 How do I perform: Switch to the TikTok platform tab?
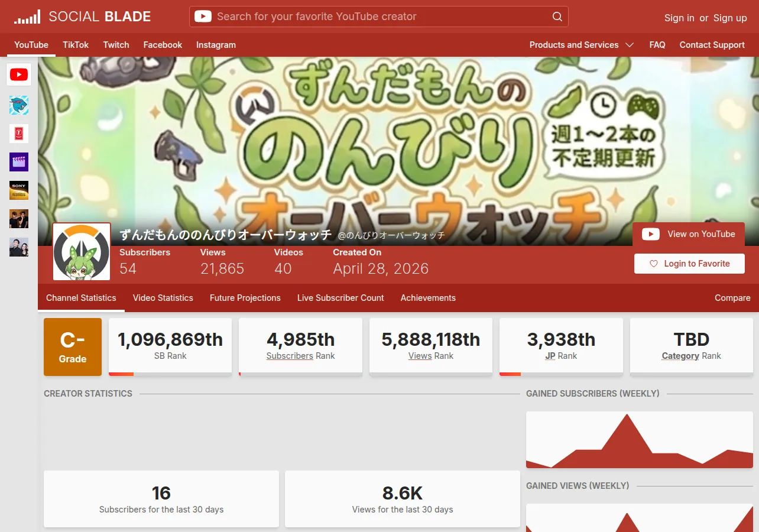76,45
